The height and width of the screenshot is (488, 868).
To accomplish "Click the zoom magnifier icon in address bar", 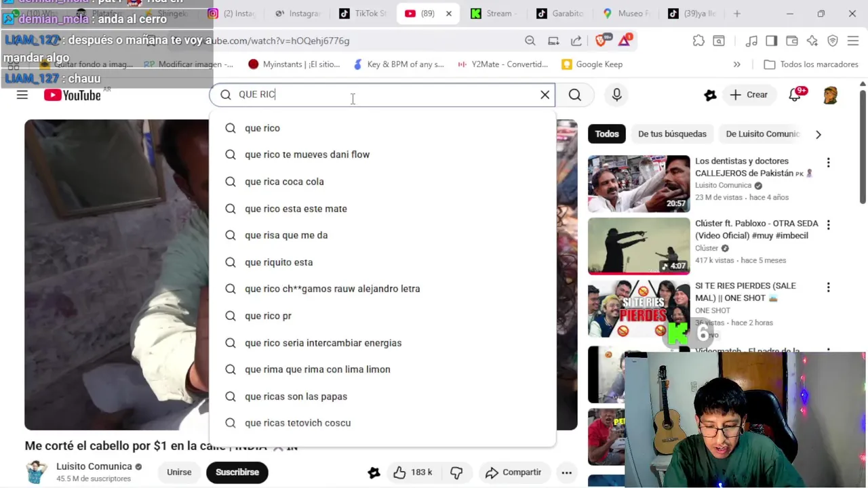I will 530,41.
